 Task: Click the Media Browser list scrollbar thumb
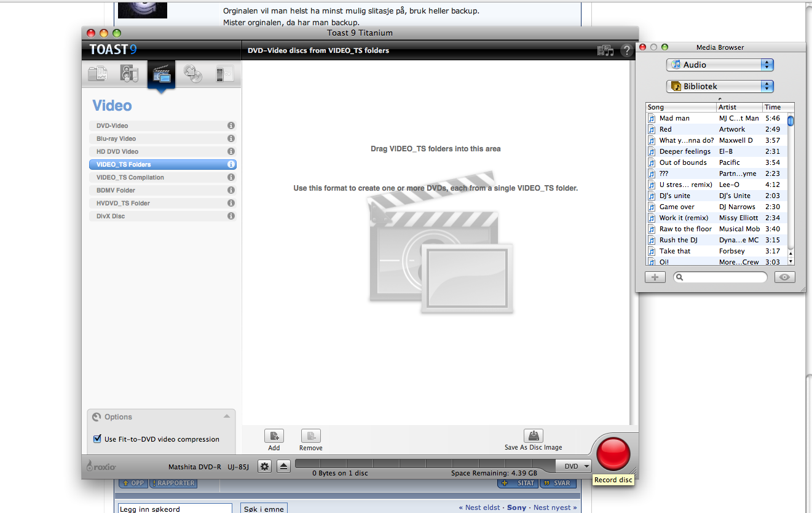coord(791,121)
